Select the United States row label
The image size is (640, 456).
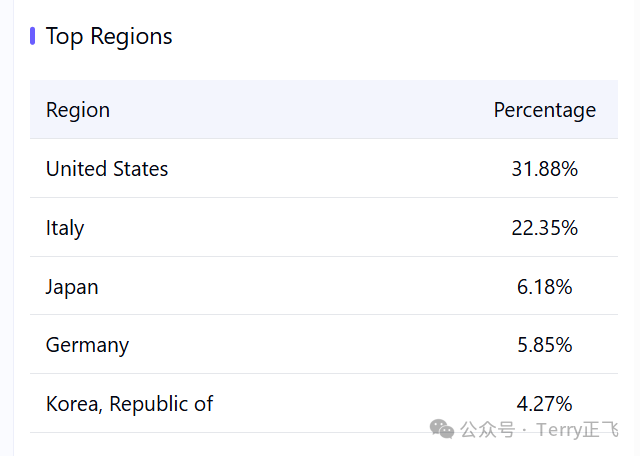(x=107, y=169)
